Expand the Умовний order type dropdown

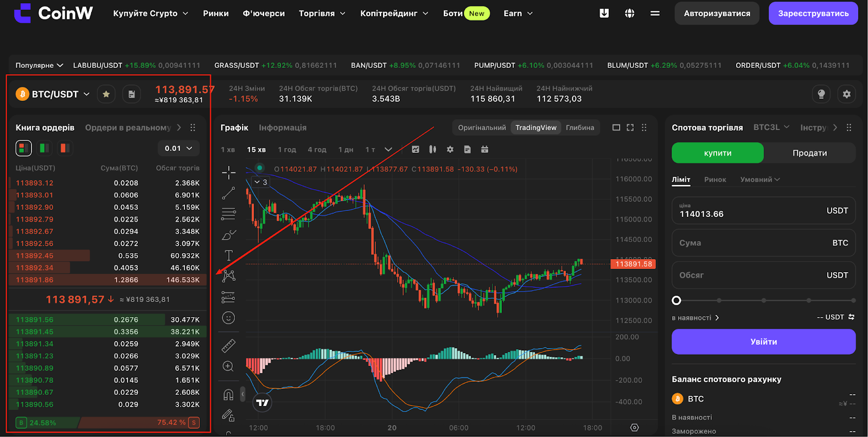[759, 179]
